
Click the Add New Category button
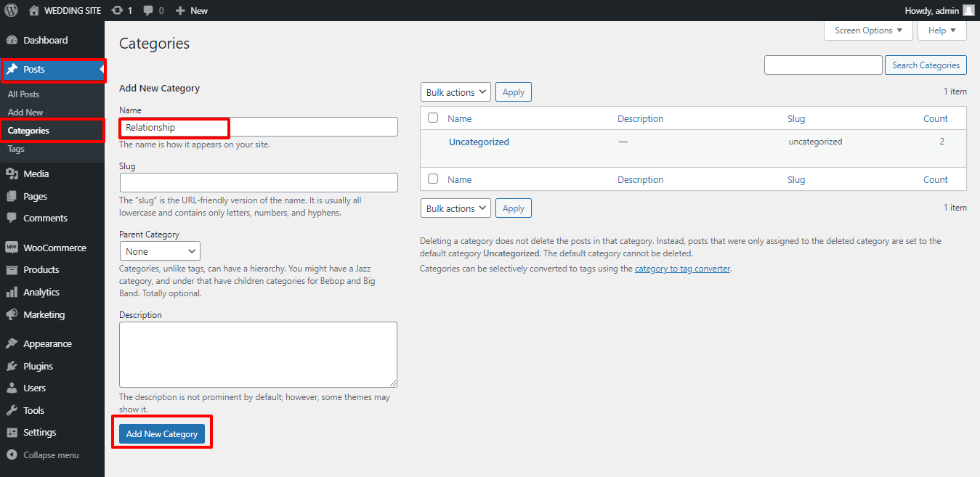tap(162, 434)
